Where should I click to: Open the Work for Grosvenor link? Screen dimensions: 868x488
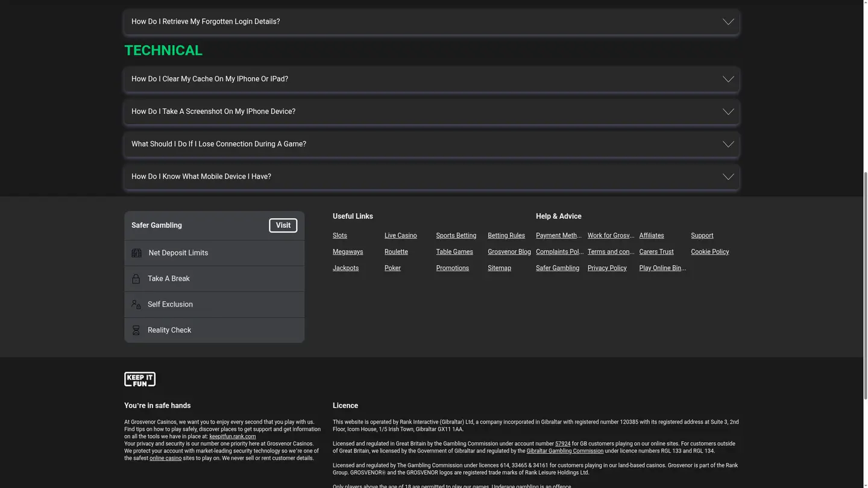coord(611,236)
